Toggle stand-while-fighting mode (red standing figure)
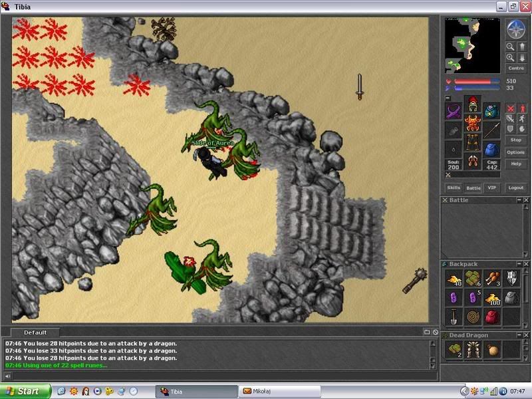This screenshot has width=532, height=399. 522,108
